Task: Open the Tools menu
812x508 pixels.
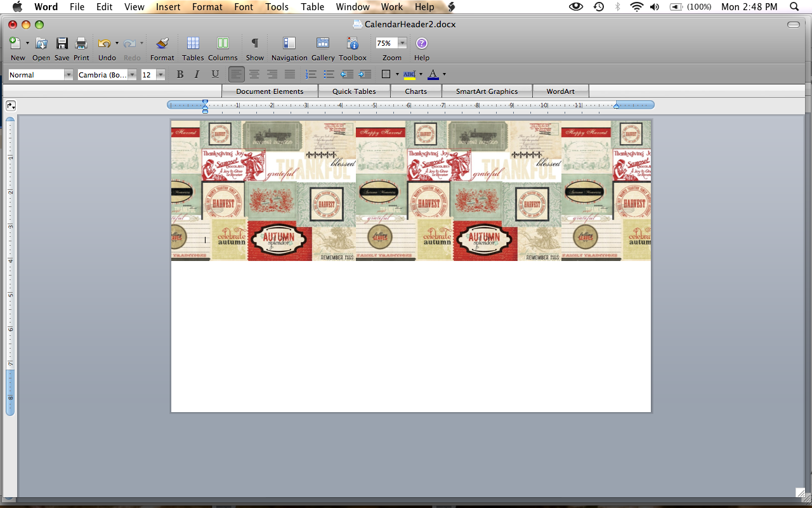Action: tap(277, 7)
